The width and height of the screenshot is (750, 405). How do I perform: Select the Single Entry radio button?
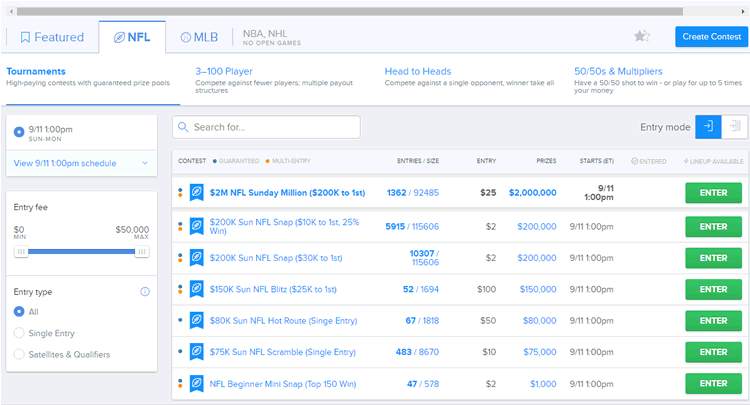(x=19, y=333)
